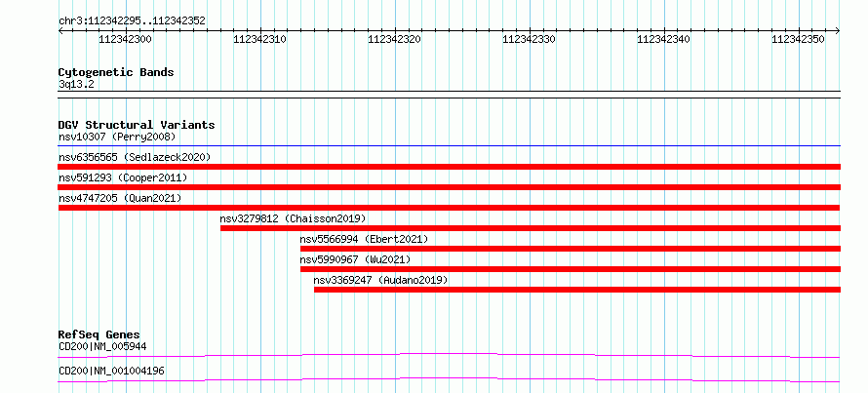Screen dimensions: 868x393
Task: Click the blue nsv10307 variant line
Action: tap(450, 146)
